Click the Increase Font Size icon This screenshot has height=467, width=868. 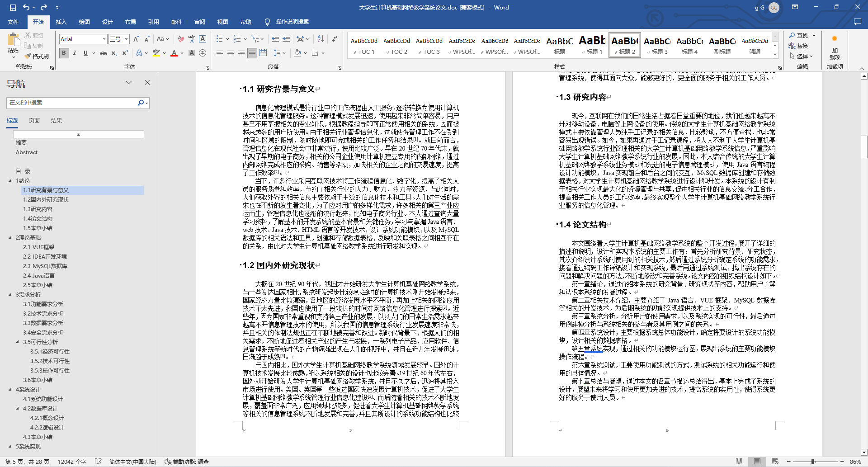pyautogui.click(x=136, y=39)
